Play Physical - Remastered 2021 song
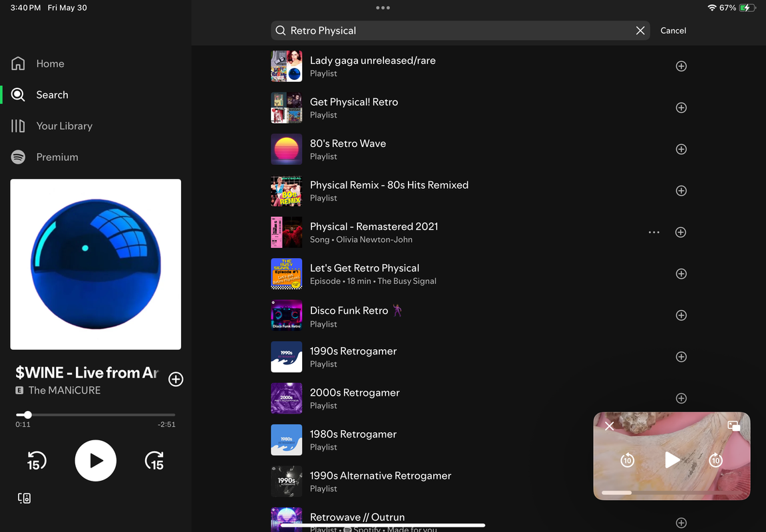This screenshot has height=532, width=766. click(x=479, y=232)
